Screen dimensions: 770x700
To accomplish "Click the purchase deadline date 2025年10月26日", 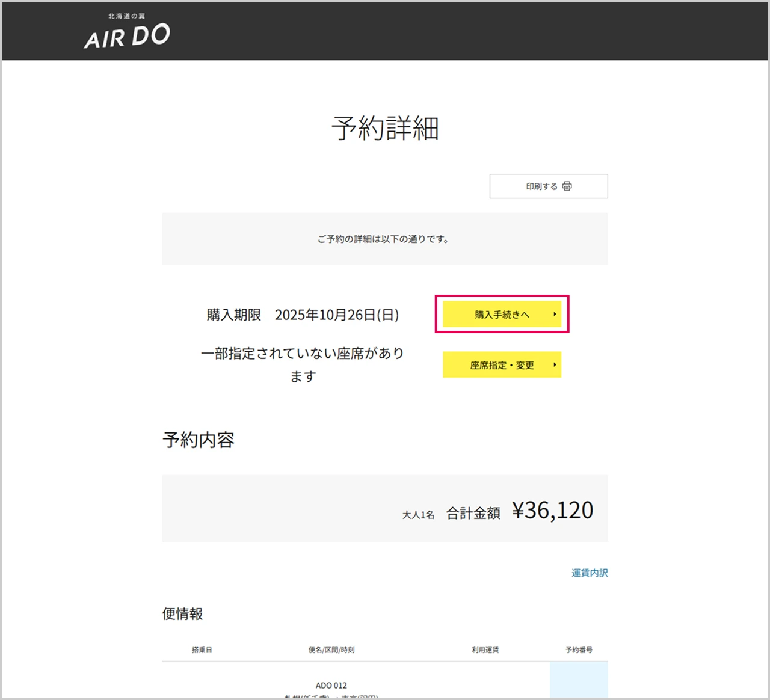I will (336, 315).
